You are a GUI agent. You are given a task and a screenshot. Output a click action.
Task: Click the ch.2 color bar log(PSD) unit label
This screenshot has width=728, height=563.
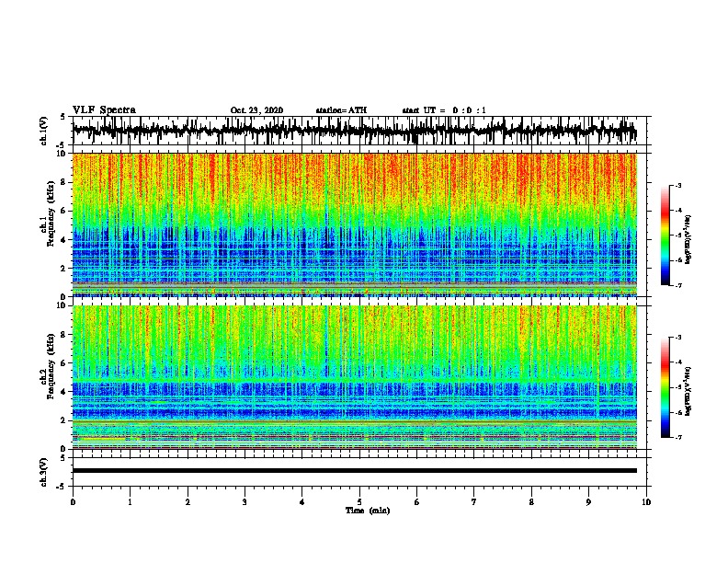point(688,391)
